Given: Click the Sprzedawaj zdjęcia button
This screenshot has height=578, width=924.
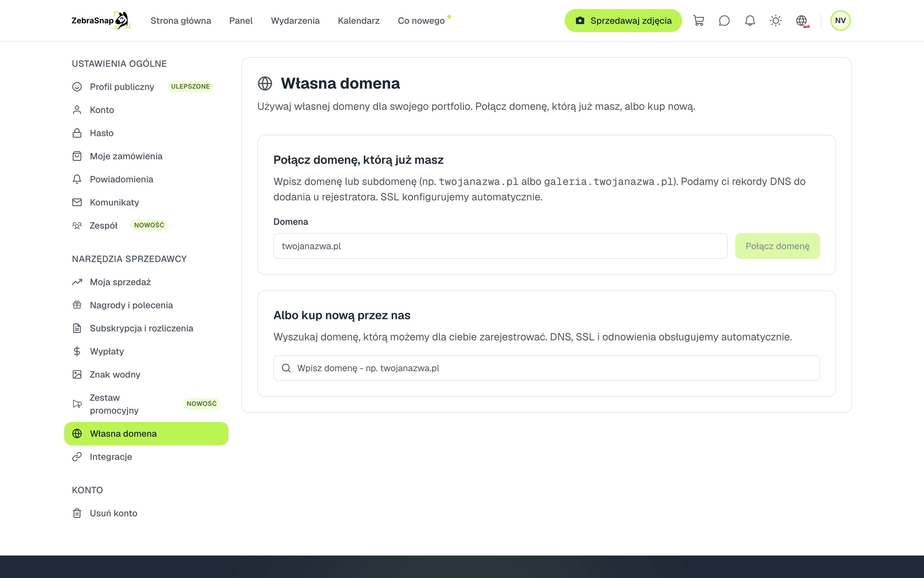Looking at the screenshot, I should click(x=623, y=21).
